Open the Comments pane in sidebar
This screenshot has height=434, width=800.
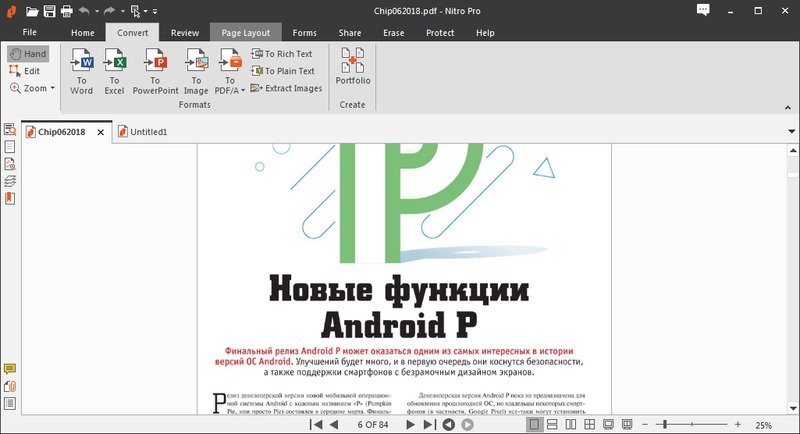tap(10, 369)
